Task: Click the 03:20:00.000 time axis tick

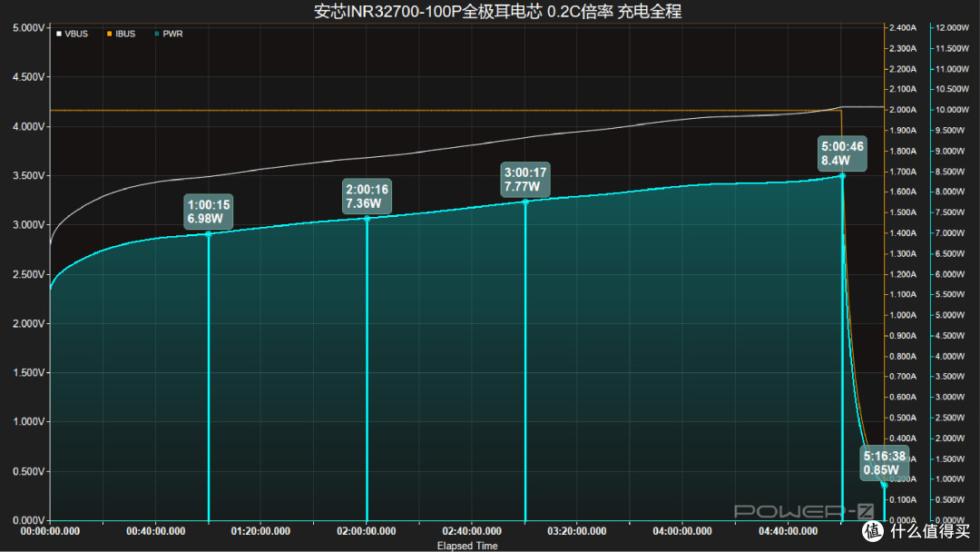Action: 577,531
